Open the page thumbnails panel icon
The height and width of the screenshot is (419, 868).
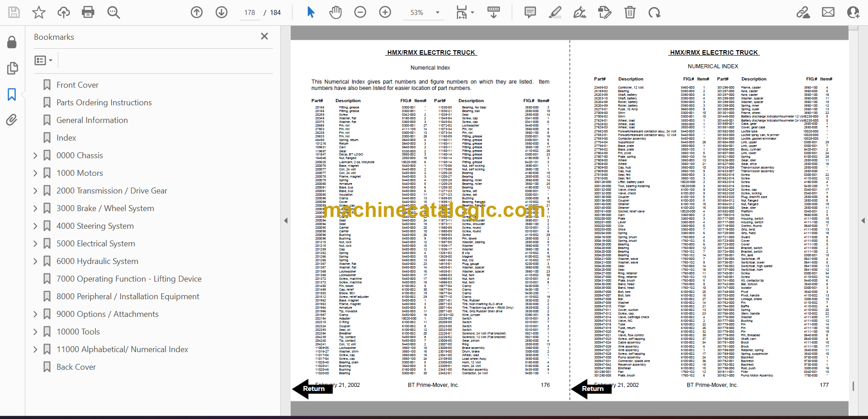12,68
